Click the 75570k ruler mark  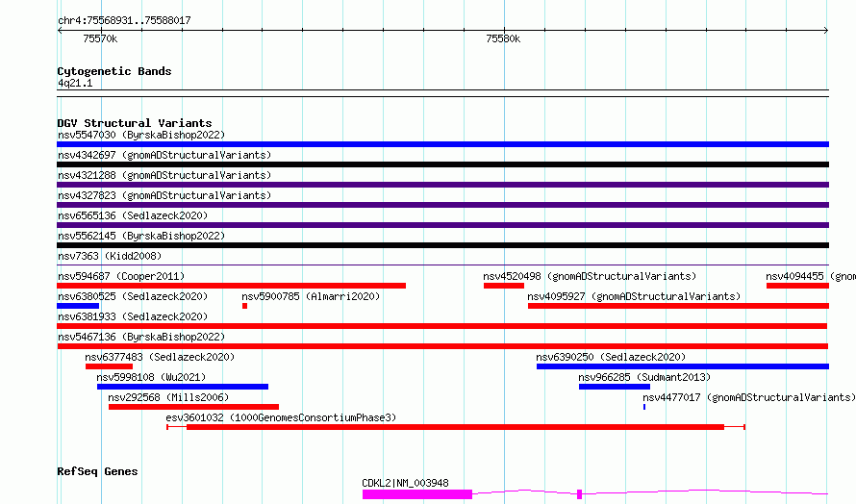(100, 38)
